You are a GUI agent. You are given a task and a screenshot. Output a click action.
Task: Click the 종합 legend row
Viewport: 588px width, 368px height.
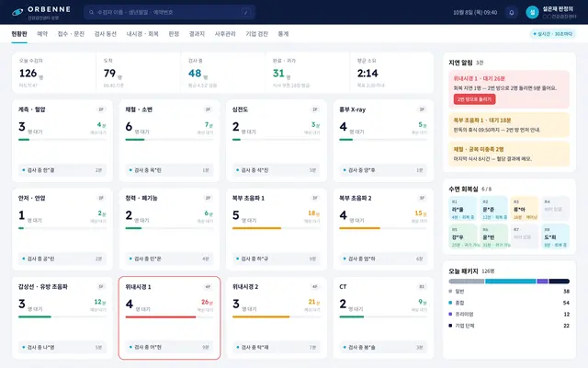coord(509,303)
